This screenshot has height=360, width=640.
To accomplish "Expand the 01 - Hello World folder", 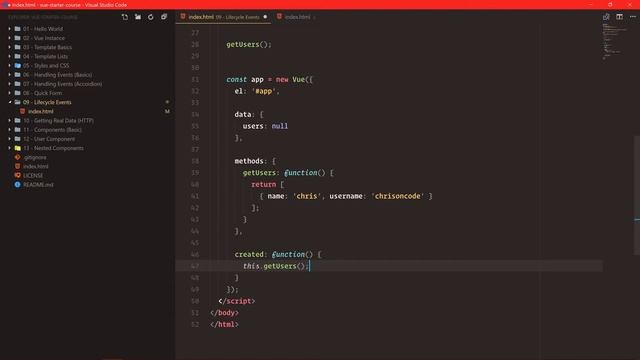I will click(9, 29).
